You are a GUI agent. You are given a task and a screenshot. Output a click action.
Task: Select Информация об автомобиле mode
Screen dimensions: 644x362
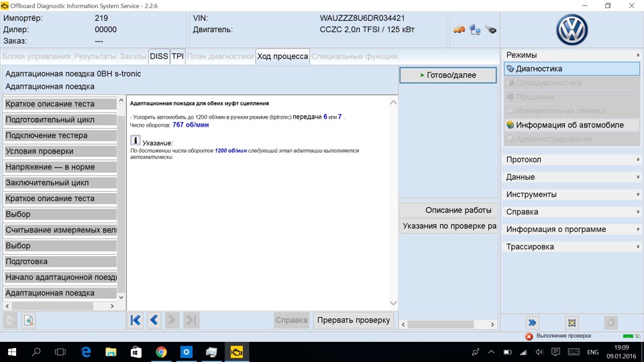[x=572, y=125]
